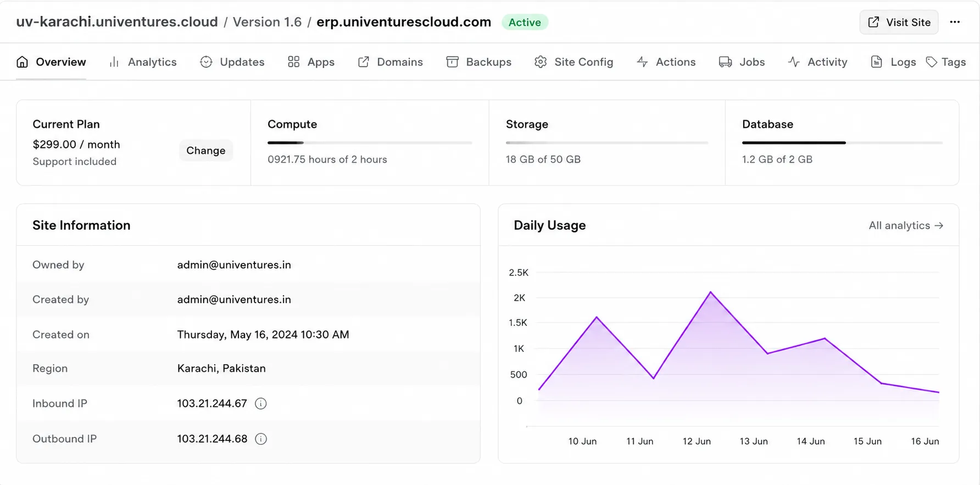Click the erp.univenturescloud.com site title

click(404, 22)
